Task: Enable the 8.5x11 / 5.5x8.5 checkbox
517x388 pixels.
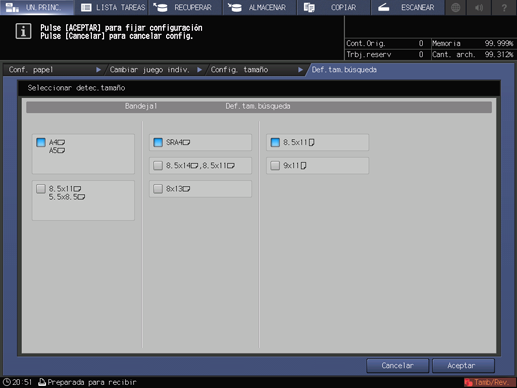Action: point(41,189)
